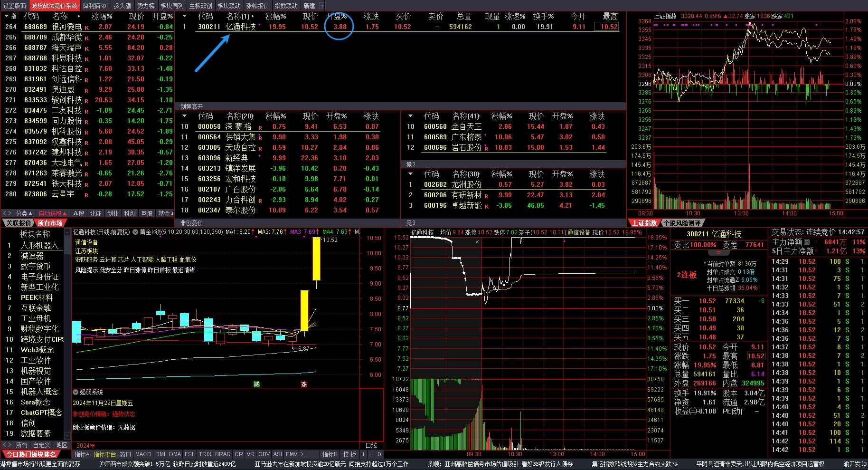Screen dimensions: 868x470
Task: Click the 0 reset button below the K-line chart
Action: 379,454
